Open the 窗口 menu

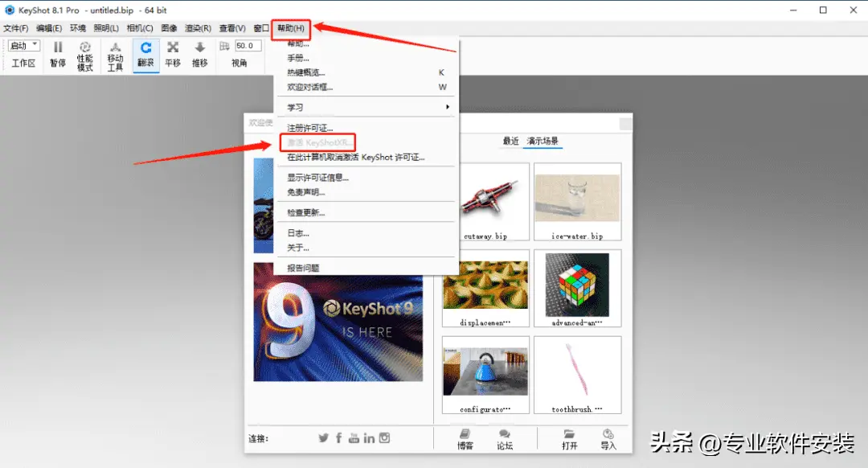260,28
